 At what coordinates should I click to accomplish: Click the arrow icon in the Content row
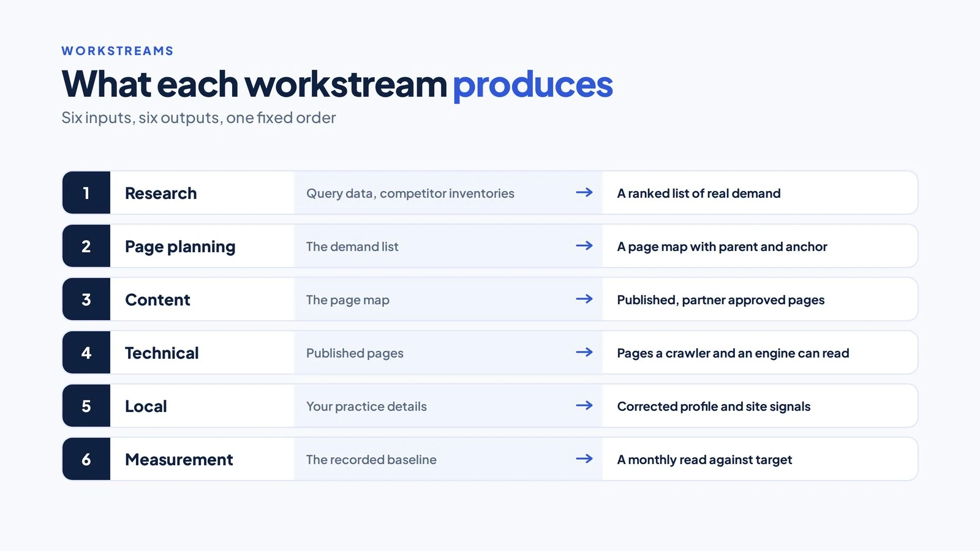pyautogui.click(x=584, y=299)
